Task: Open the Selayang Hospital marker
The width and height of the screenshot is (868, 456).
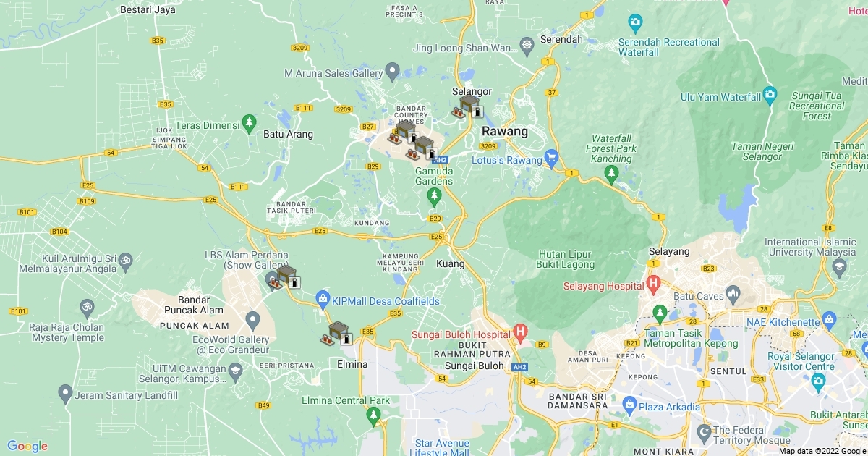Action: click(x=654, y=283)
